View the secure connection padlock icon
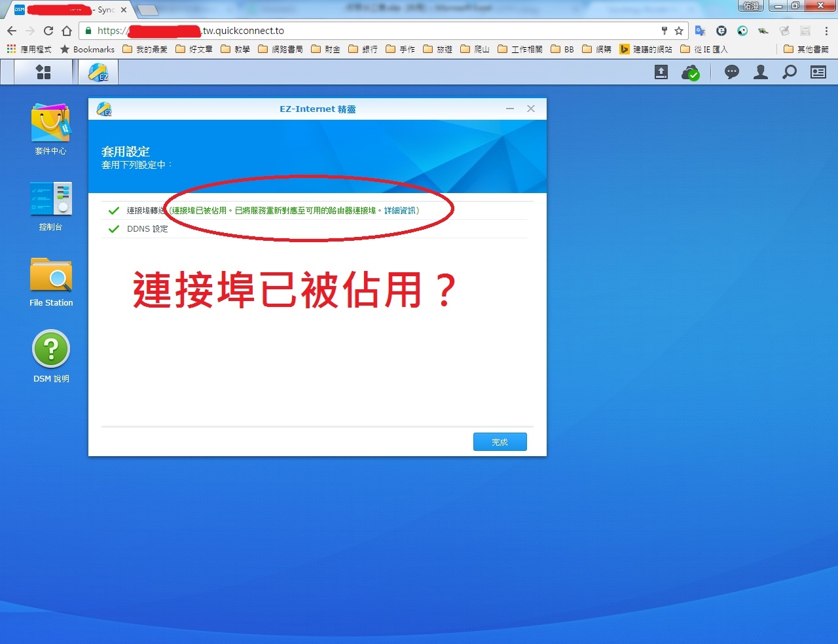This screenshot has width=838, height=644. (88, 31)
